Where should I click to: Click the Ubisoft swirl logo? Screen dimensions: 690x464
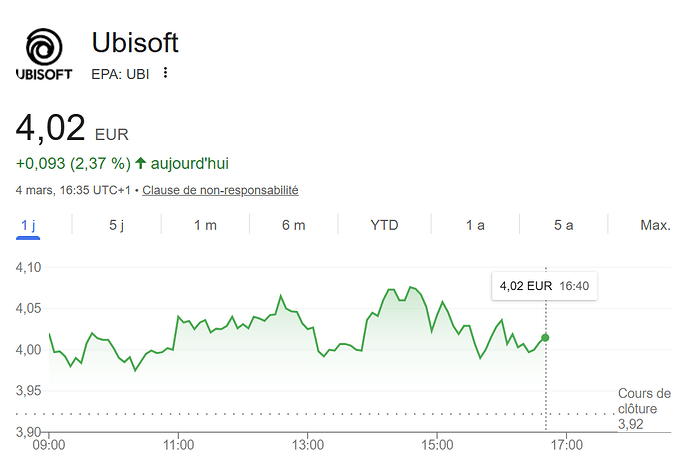44,48
